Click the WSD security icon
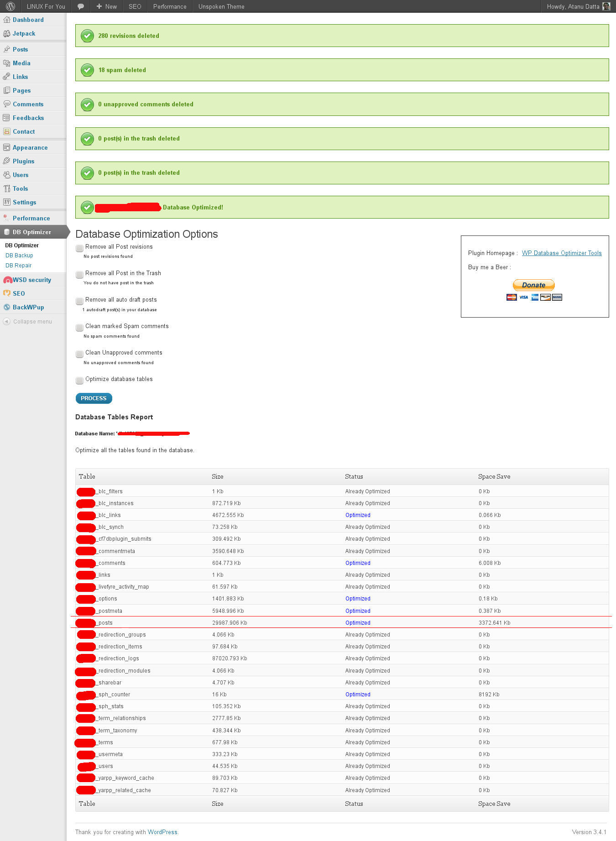616x841 pixels. pyautogui.click(x=7, y=280)
